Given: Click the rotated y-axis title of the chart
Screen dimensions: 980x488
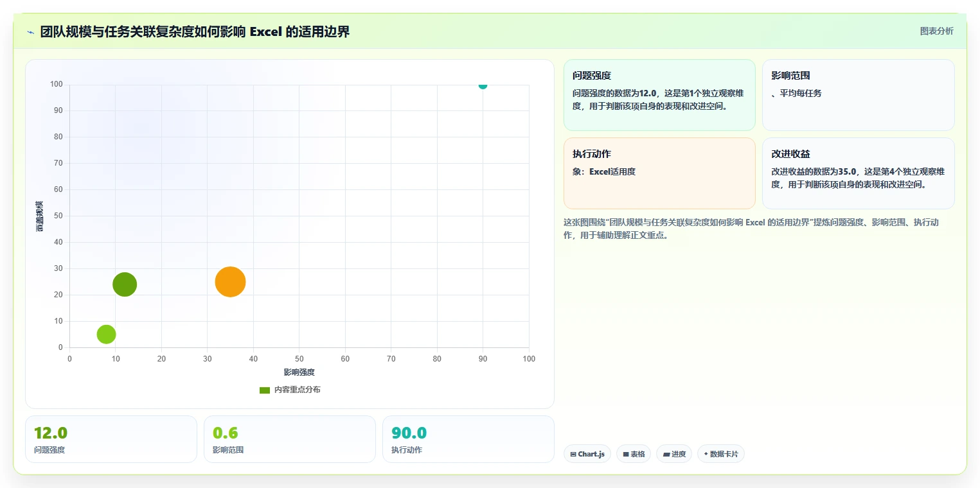Looking at the screenshot, I should [40, 216].
